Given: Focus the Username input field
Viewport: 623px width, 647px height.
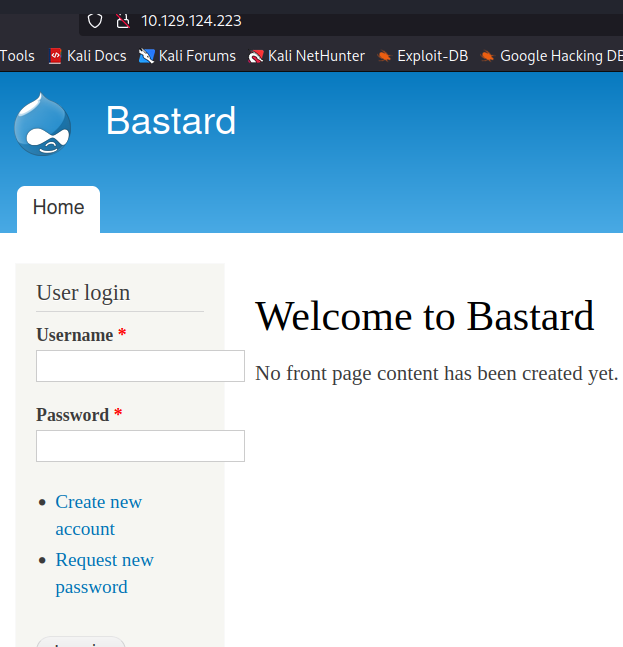Looking at the screenshot, I should click(140, 366).
